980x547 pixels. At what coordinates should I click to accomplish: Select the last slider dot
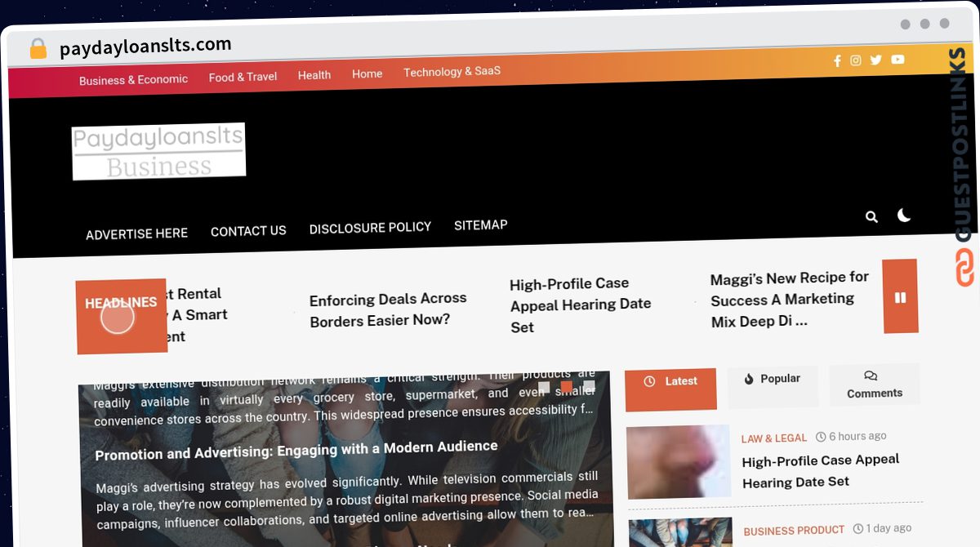pyautogui.click(x=589, y=387)
